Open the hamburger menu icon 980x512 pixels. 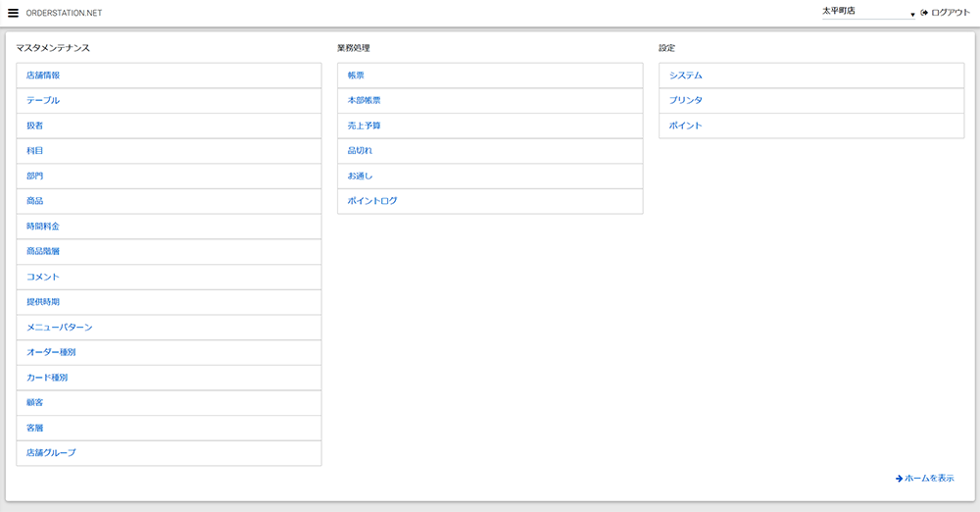tap(14, 13)
